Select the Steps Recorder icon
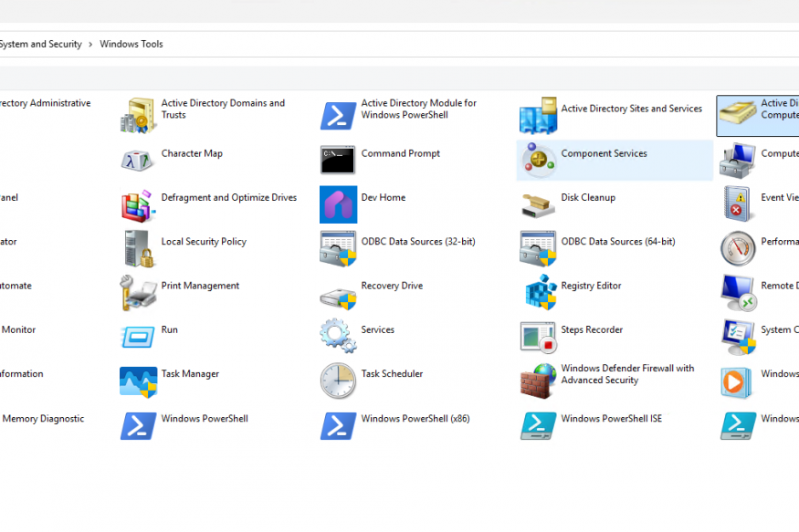This screenshot has width=799, height=532. pyautogui.click(x=538, y=336)
